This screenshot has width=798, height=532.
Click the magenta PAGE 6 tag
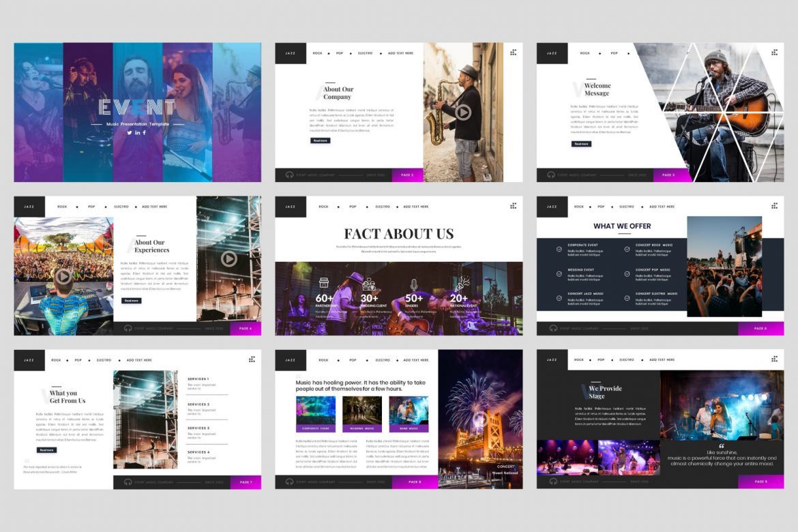(x=760, y=328)
